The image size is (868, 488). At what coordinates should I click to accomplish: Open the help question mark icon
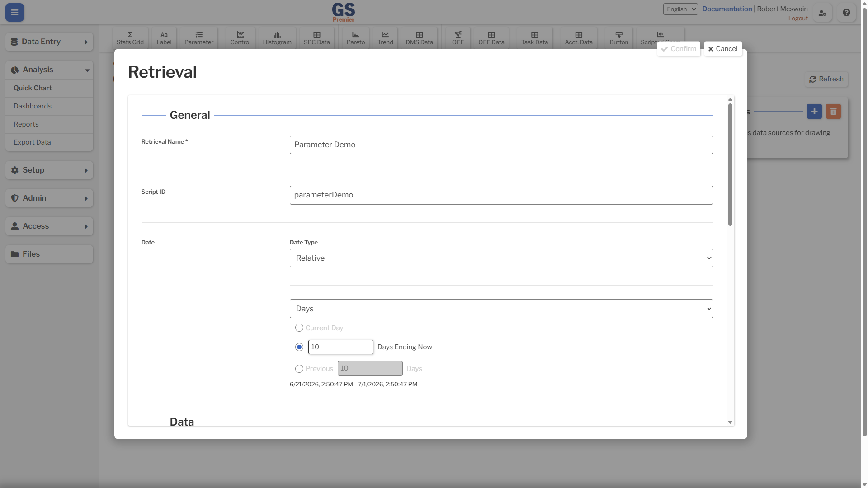coord(847,13)
